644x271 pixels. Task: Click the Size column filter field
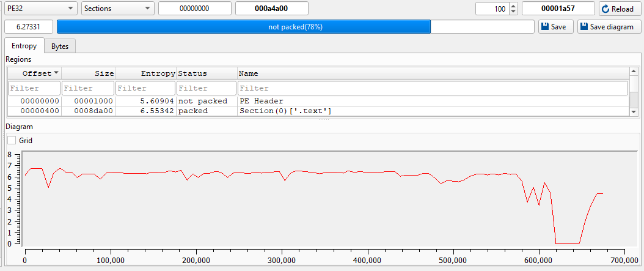[x=88, y=88]
